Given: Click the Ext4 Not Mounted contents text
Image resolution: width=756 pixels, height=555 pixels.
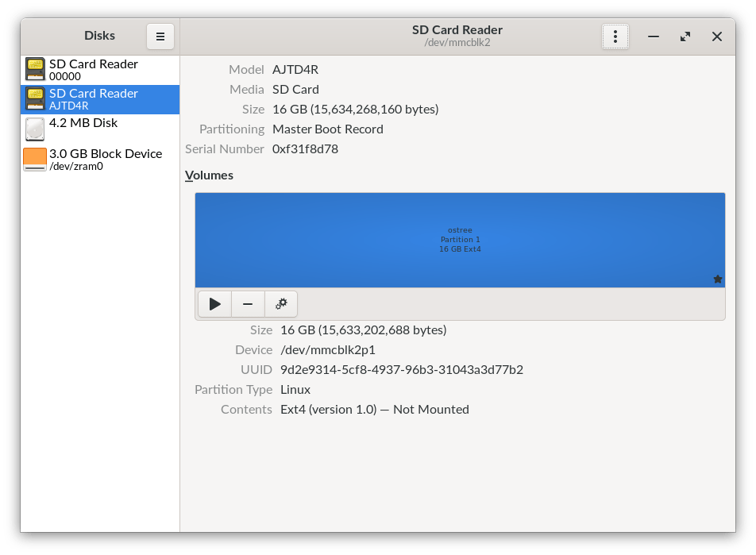Looking at the screenshot, I should 374,409.
